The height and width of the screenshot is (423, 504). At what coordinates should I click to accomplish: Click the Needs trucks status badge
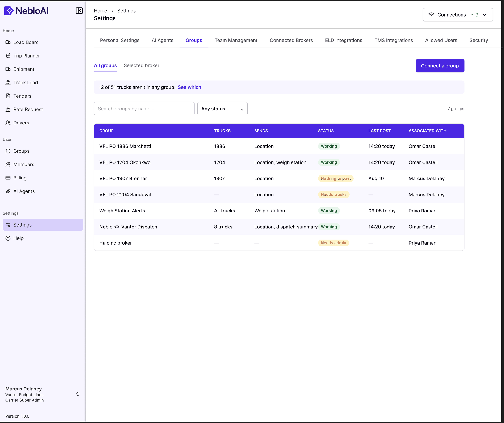(x=334, y=195)
